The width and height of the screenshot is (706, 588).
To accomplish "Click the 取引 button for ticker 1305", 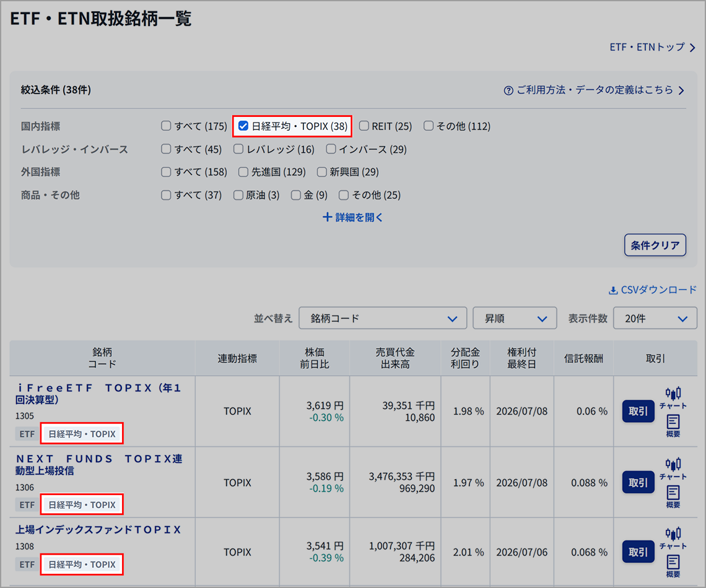I will click(638, 411).
